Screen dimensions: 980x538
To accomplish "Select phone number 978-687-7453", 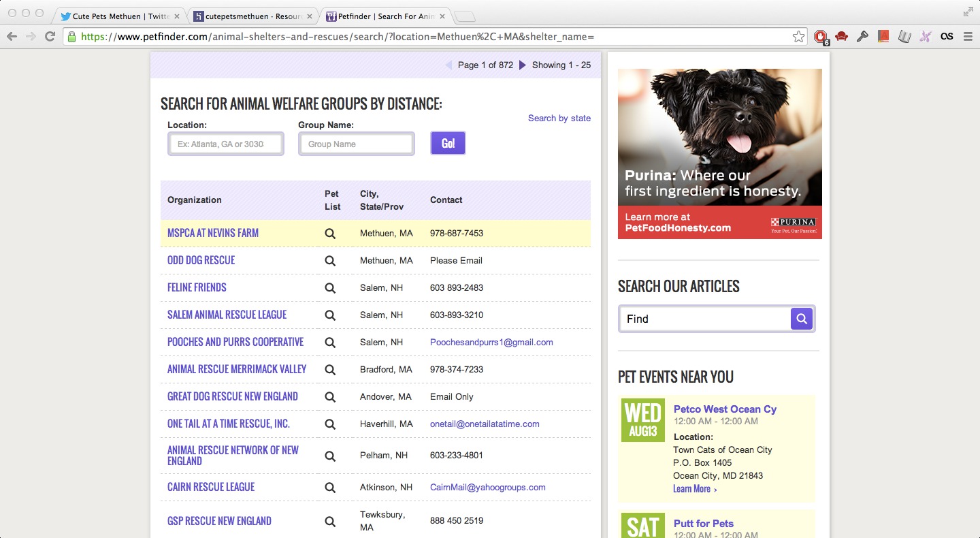I will tap(457, 234).
